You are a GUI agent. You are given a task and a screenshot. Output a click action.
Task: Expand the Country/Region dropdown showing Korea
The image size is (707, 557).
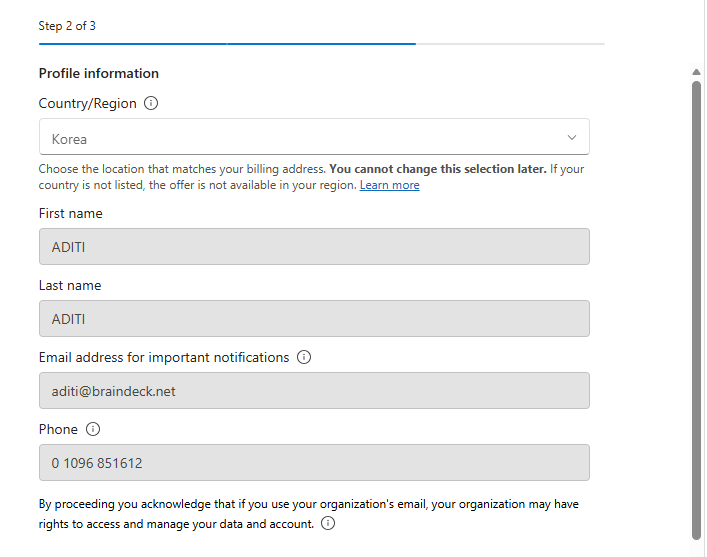tap(314, 137)
